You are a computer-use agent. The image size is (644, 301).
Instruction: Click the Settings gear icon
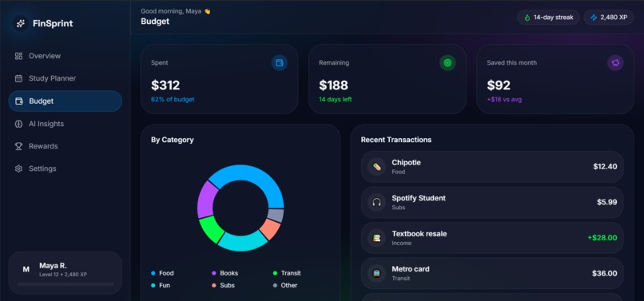[x=18, y=168]
